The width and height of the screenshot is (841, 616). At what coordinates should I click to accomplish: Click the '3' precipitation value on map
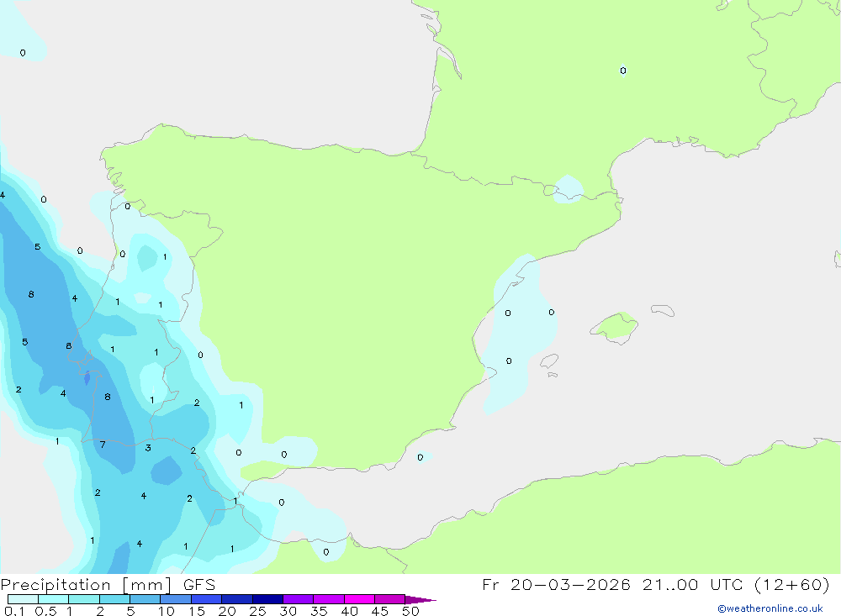(148, 448)
